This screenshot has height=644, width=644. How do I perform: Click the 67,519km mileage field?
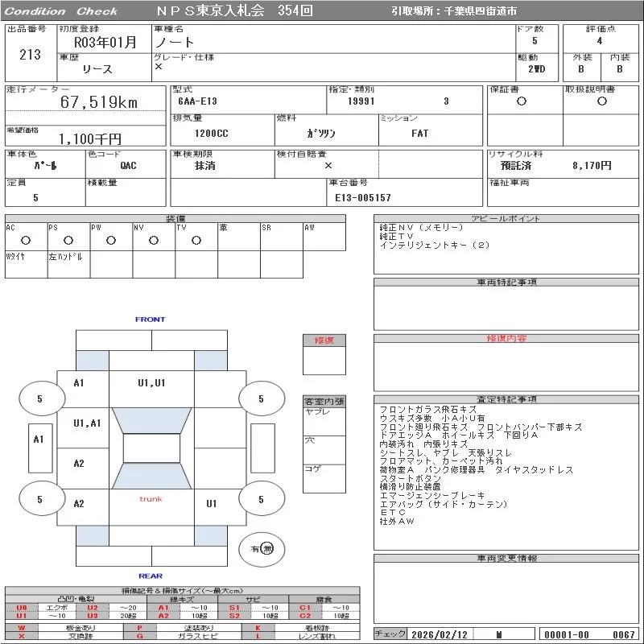tap(99, 102)
